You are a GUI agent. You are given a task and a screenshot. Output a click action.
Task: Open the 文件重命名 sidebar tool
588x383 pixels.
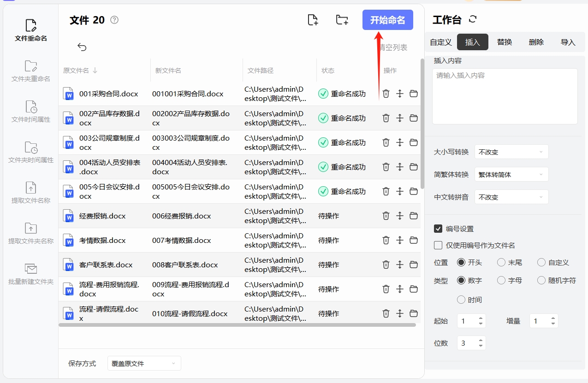coord(31,30)
